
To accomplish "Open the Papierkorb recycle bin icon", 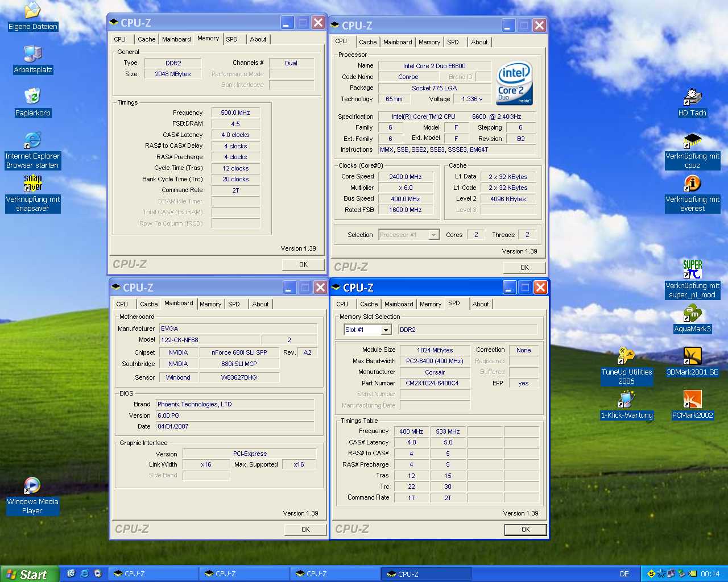I will point(32,97).
